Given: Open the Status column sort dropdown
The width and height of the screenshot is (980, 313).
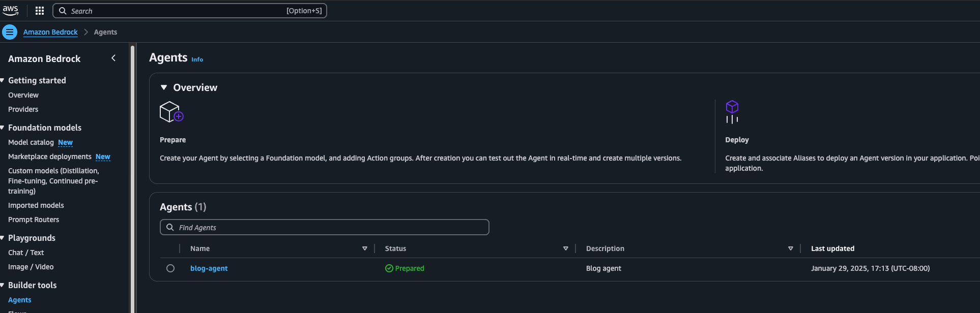Looking at the screenshot, I should (566, 248).
